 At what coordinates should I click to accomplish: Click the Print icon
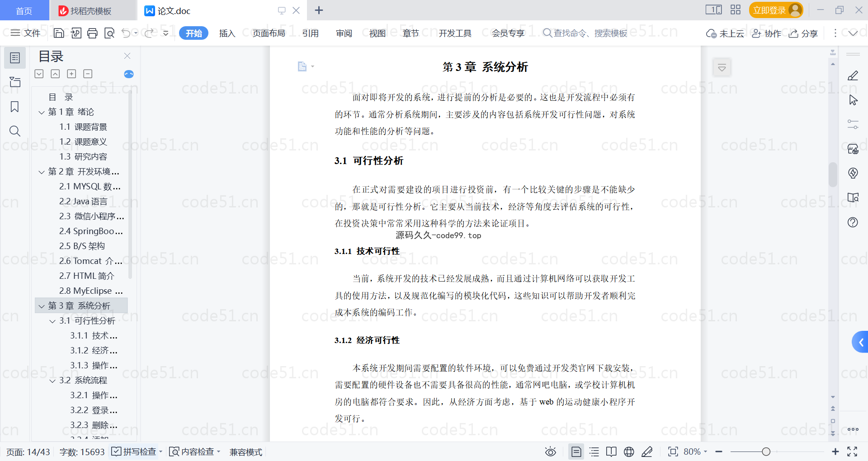[x=93, y=33]
